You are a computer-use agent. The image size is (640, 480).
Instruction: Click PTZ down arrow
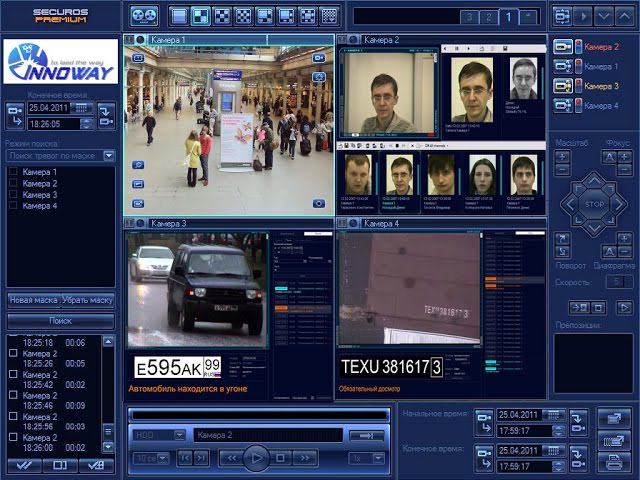[x=594, y=228]
